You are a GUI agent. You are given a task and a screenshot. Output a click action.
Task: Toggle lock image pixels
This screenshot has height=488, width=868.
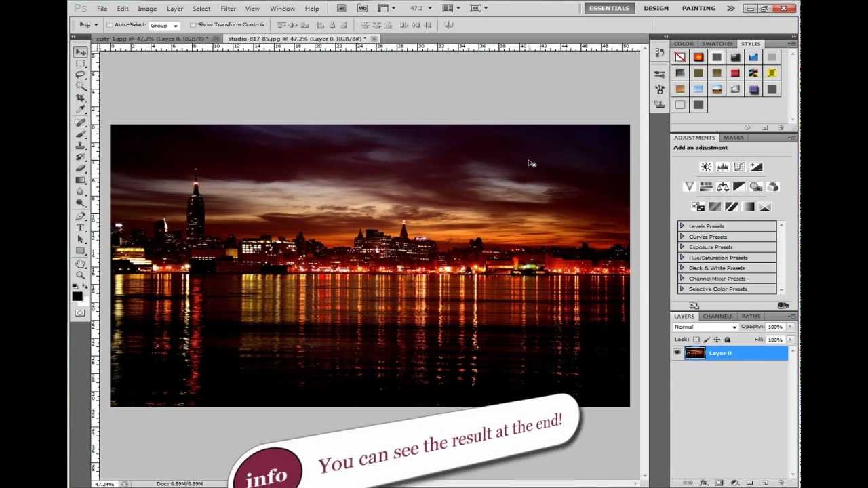(707, 340)
